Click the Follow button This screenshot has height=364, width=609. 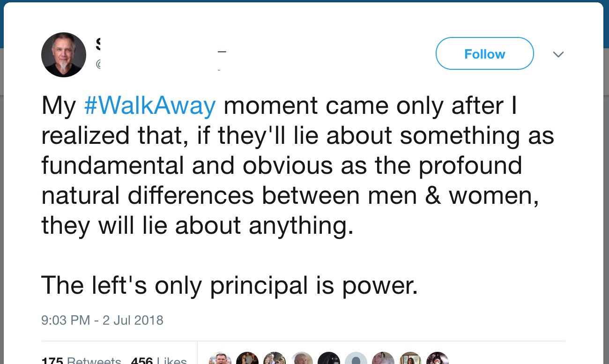click(x=484, y=54)
